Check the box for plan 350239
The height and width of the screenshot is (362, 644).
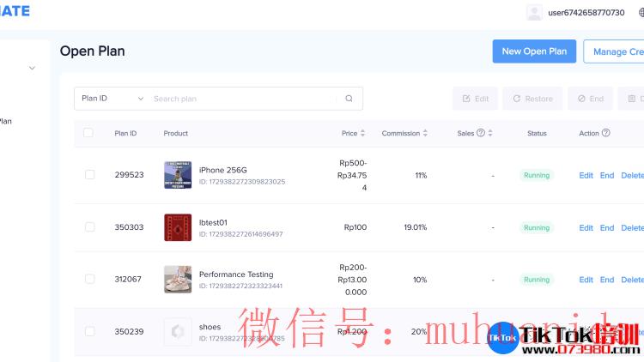(89, 331)
